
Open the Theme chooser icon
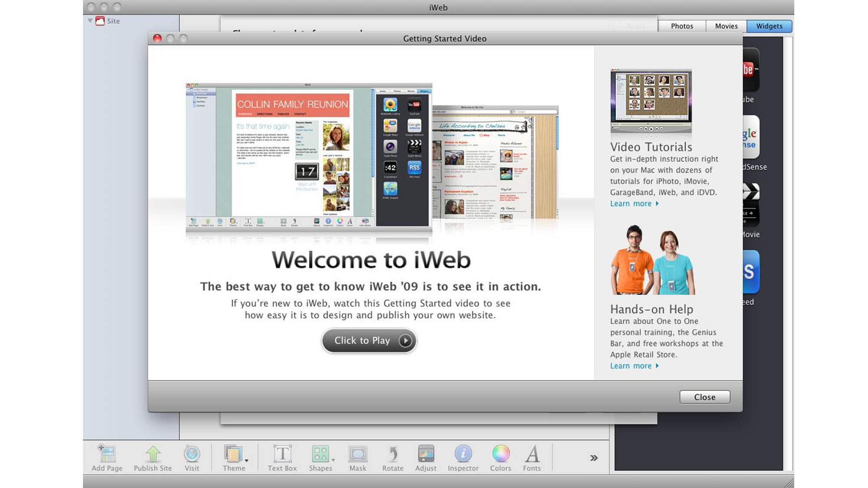tap(233, 454)
